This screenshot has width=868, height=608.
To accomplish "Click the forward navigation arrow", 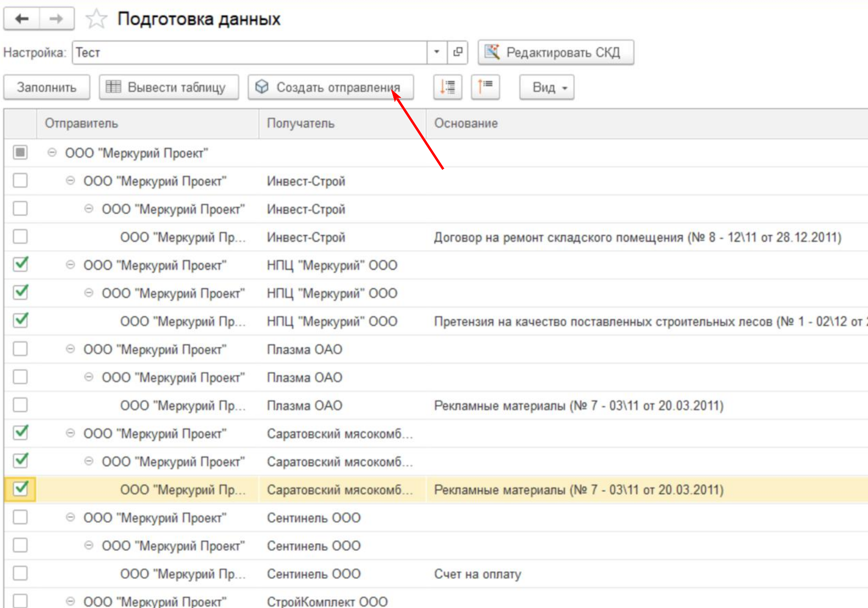I will click(56, 19).
